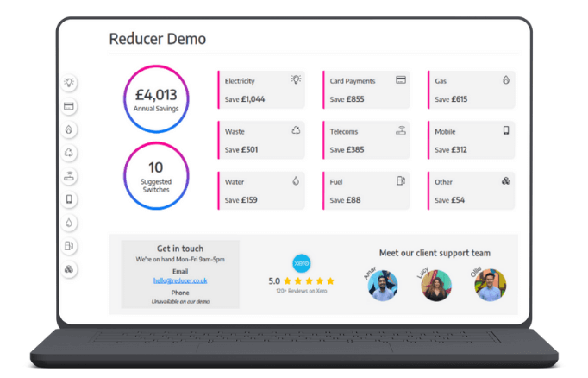
Task: Open Gas section from sidebar flame icon
Action: (69, 129)
